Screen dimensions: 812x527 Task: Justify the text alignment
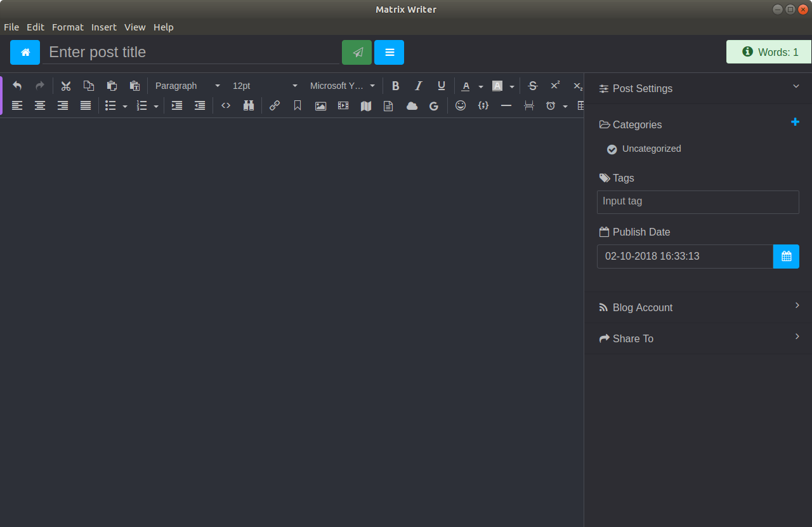(x=86, y=106)
